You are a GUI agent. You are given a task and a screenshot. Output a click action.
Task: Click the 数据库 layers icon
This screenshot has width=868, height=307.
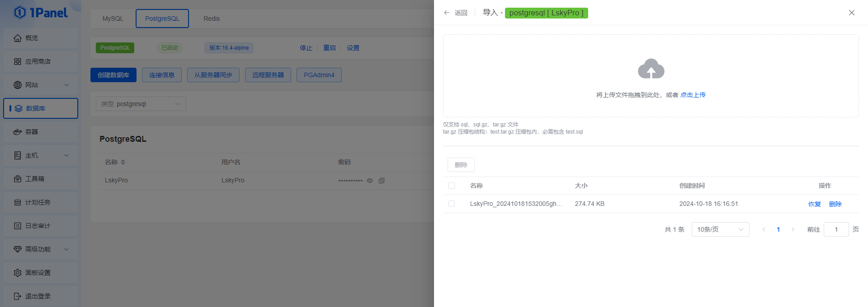pos(19,108)
